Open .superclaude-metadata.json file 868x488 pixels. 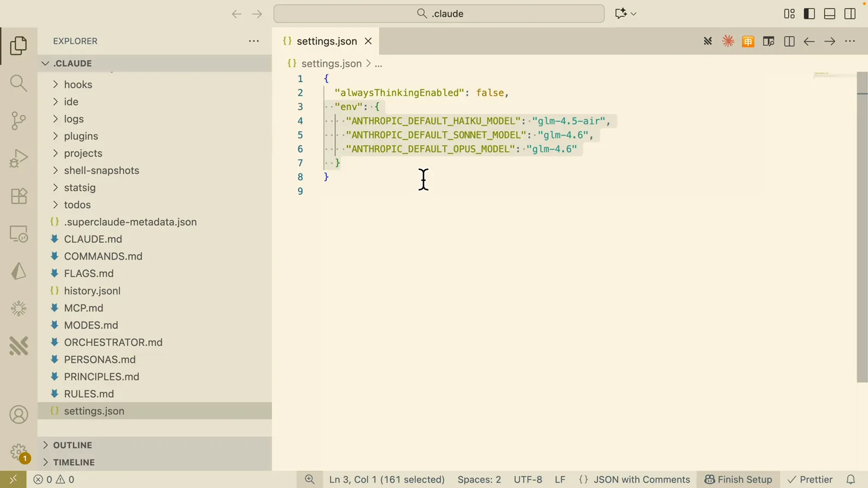click(x=155, y=222)
